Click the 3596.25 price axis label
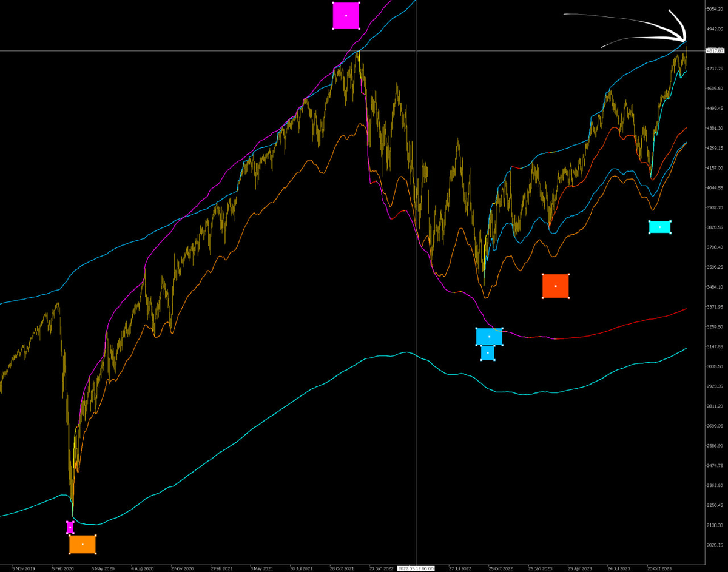The image size is (728, 572). [716, 267]
